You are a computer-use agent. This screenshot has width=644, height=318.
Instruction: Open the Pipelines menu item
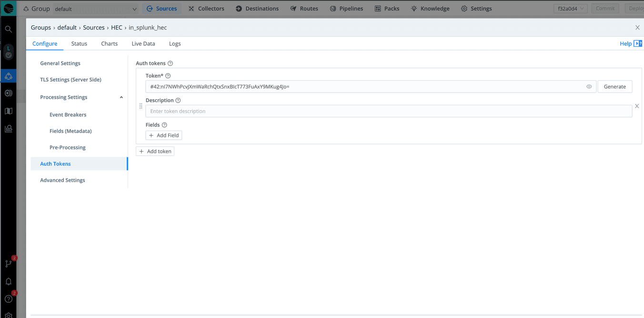(346, 9)
